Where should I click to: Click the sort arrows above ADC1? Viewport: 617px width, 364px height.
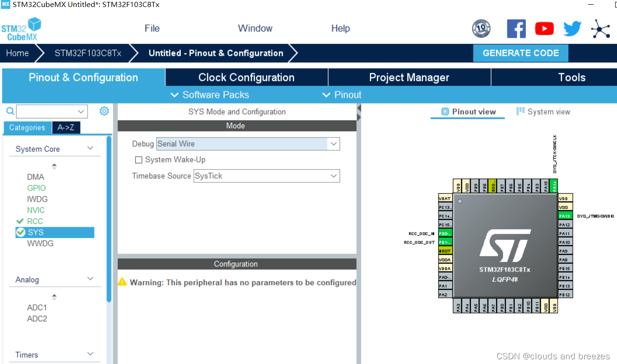click(x=54, y=297)
